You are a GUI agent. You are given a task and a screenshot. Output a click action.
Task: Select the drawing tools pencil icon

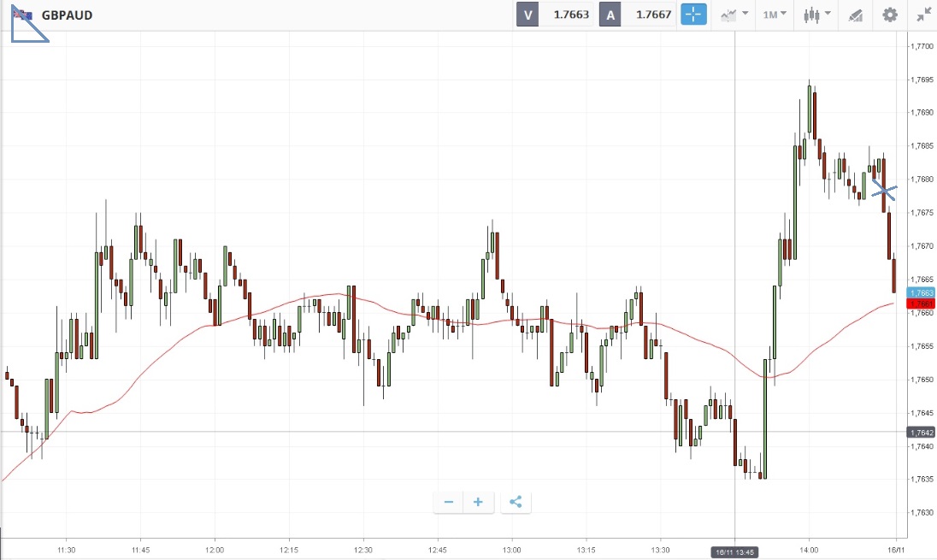[x=856, y=15]
